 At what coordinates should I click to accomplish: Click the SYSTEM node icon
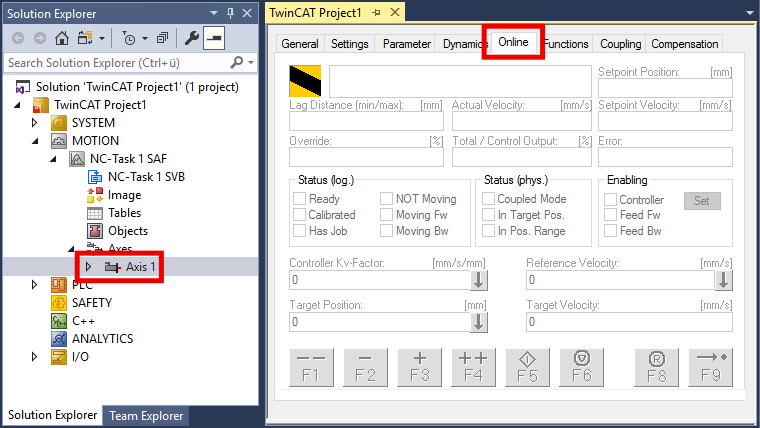click(x=59, y=123)
